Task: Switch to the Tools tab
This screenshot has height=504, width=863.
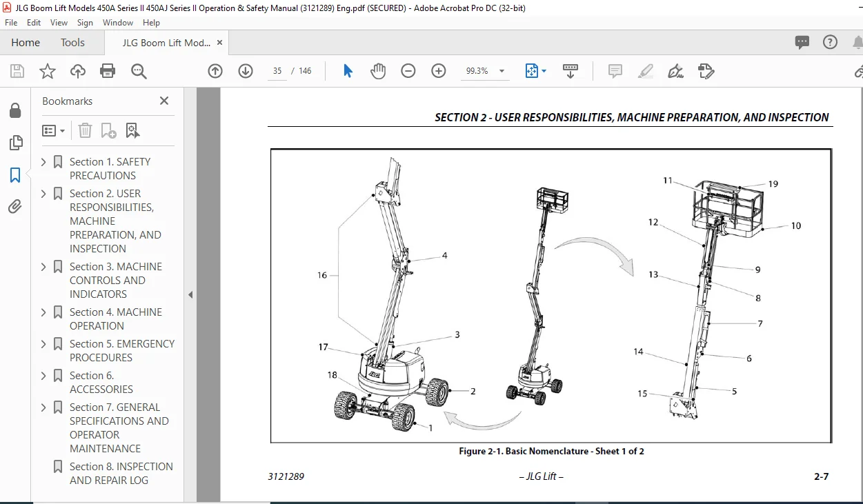Action: pyautogui.click(x=72, y=43)
